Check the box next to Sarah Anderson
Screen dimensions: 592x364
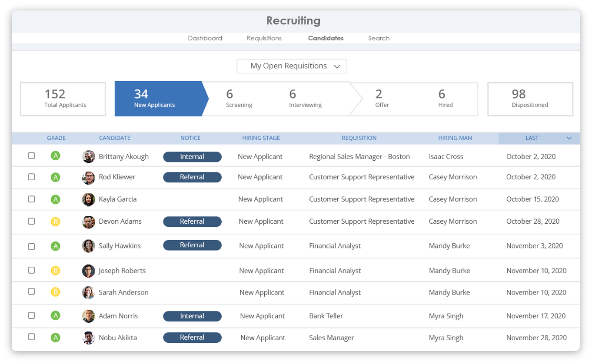[x=31, y=292]
